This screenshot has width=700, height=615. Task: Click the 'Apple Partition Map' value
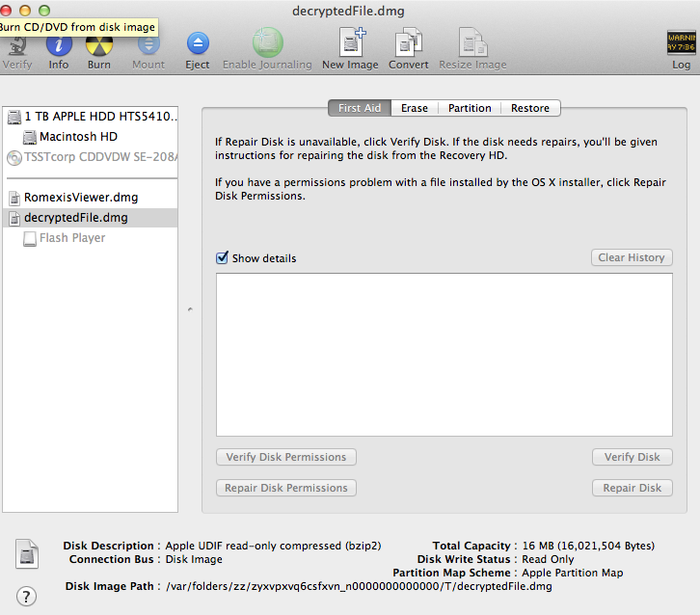coord(573,573)
